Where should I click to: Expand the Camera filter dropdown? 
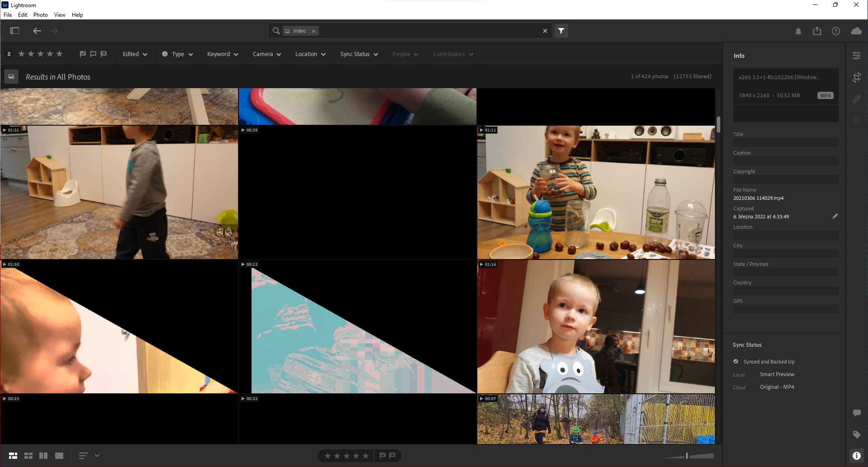[x=266, y=54]
